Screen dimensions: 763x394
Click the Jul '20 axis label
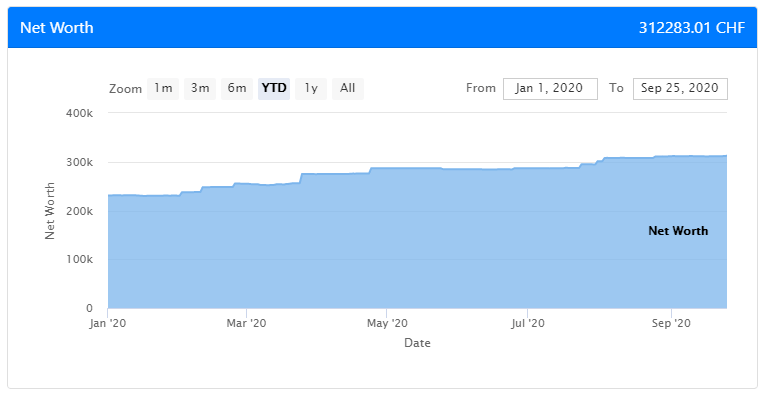[527, 323]
